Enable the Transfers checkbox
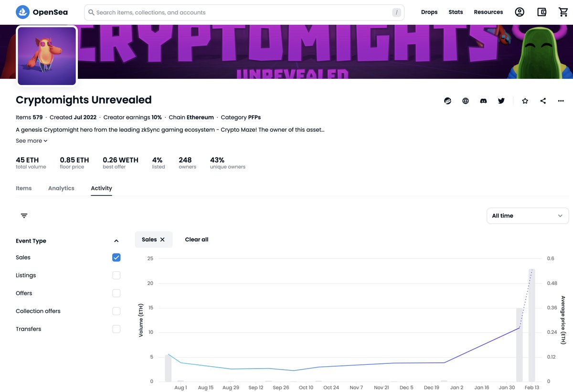573x392 pixels. [117, 329]
